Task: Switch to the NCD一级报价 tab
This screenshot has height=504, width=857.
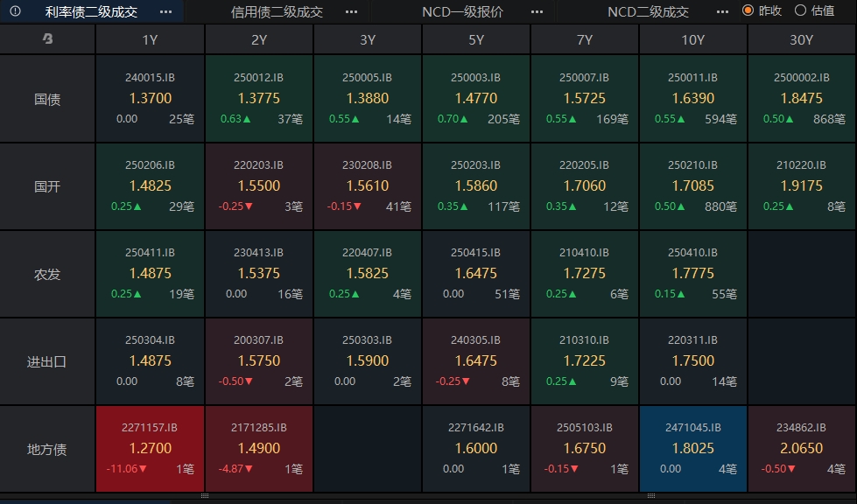Action: coord(462,12)
